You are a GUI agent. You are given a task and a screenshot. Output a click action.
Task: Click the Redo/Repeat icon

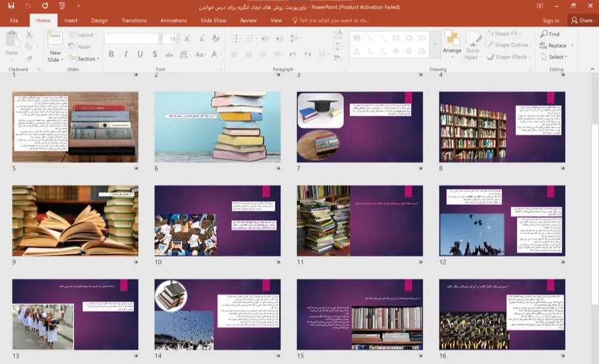click(x=45, y=6)
